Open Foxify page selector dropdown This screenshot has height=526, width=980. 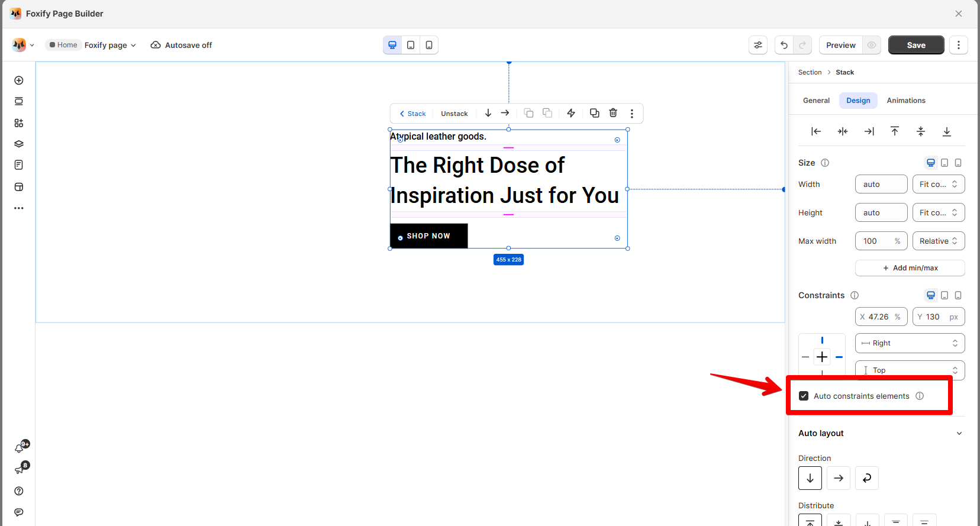(110, 45)
